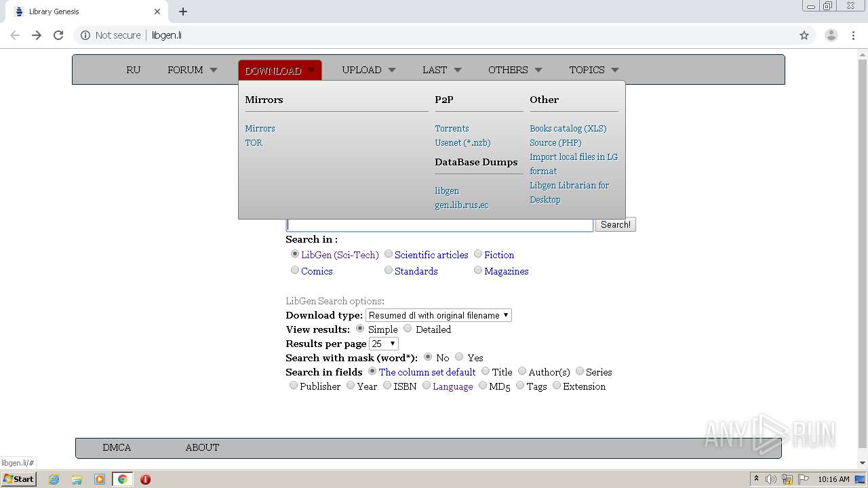868x488 pixels.
Task: Select the Comics radio button
Action: 295,270
